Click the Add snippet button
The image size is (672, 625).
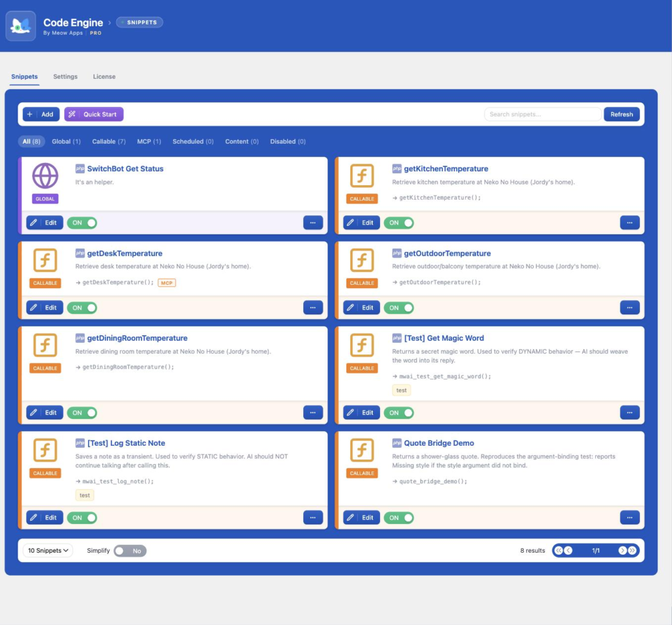pyautogui.click(x=41, y=114)
